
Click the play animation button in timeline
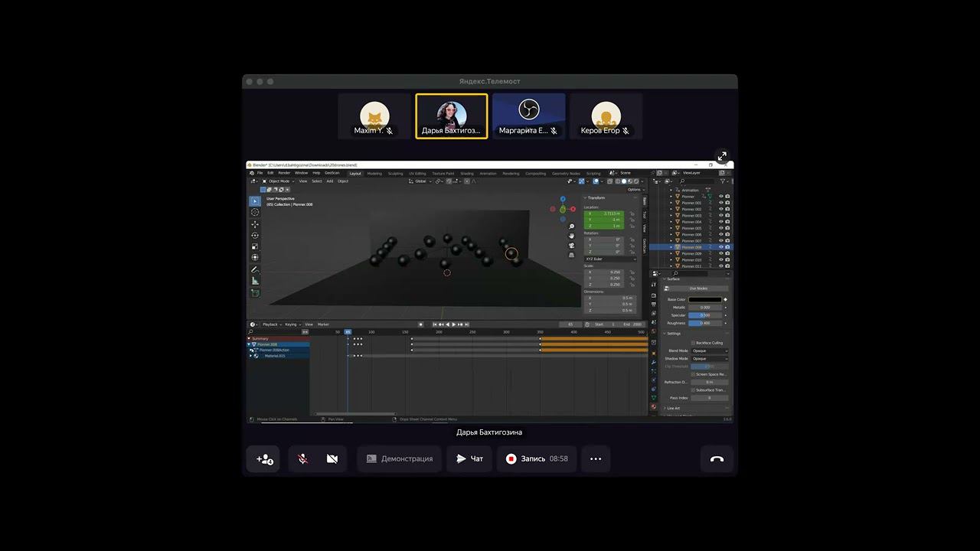click(x=453, y=324)
